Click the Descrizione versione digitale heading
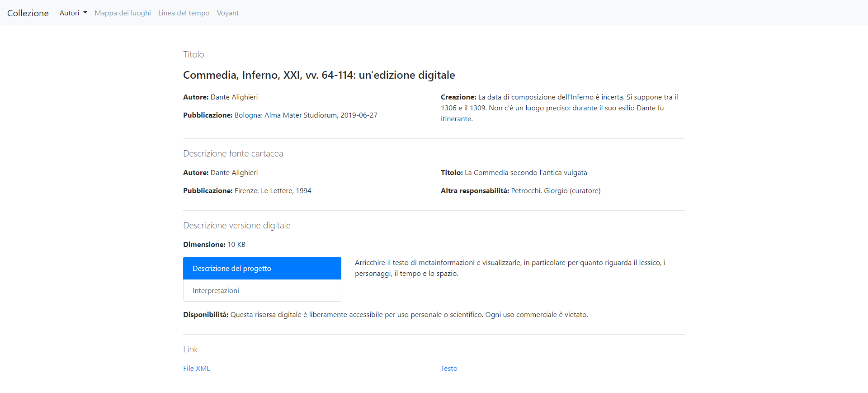This screenshot has height=393, width=868. pyautogui.click(x=237, y=226)
